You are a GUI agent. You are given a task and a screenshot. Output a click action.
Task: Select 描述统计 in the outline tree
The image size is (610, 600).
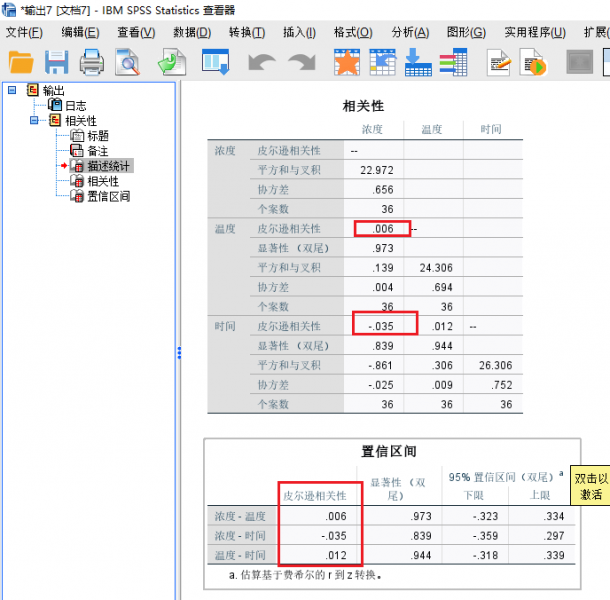click(x=109, y=166)
